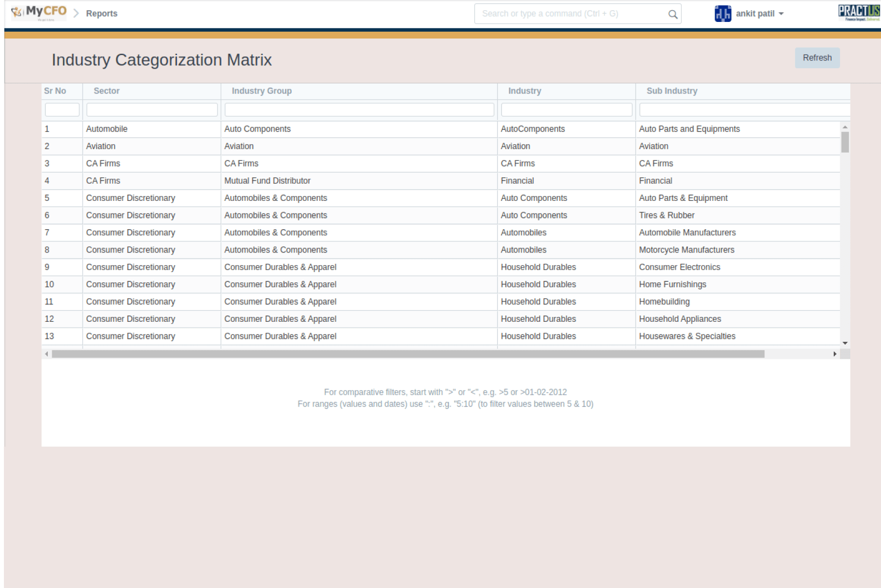This screenshot has width=881, height=588.
Task: Focus the Sector filter input box
Action: click(152, 110)
